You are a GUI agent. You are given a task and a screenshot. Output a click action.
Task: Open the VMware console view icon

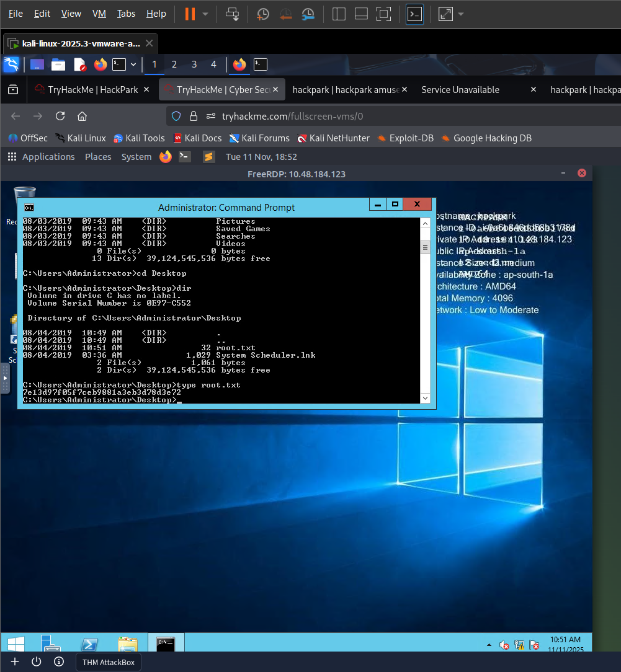click(414, 14)
